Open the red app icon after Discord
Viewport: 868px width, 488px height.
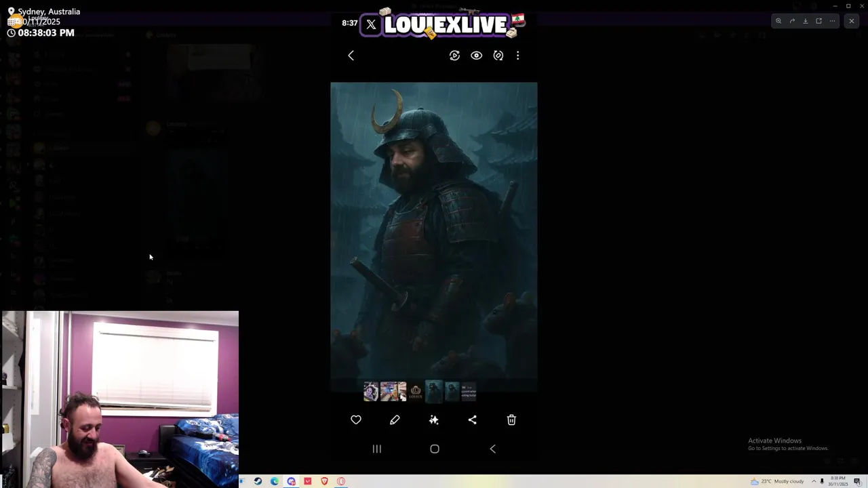click(308, 481)
